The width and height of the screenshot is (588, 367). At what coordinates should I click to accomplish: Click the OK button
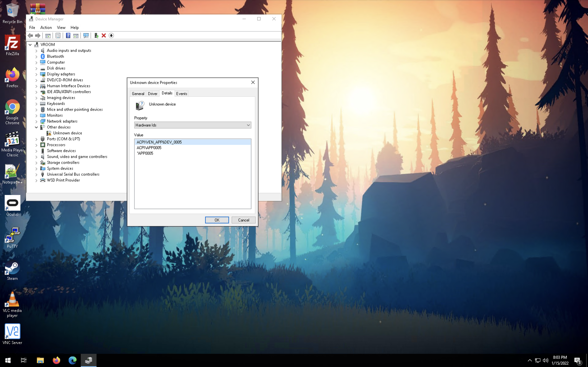click(217, 220)
